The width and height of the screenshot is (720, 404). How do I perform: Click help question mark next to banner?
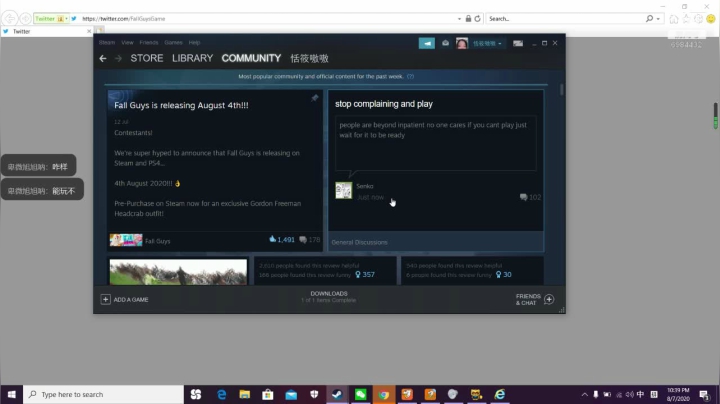411,77
